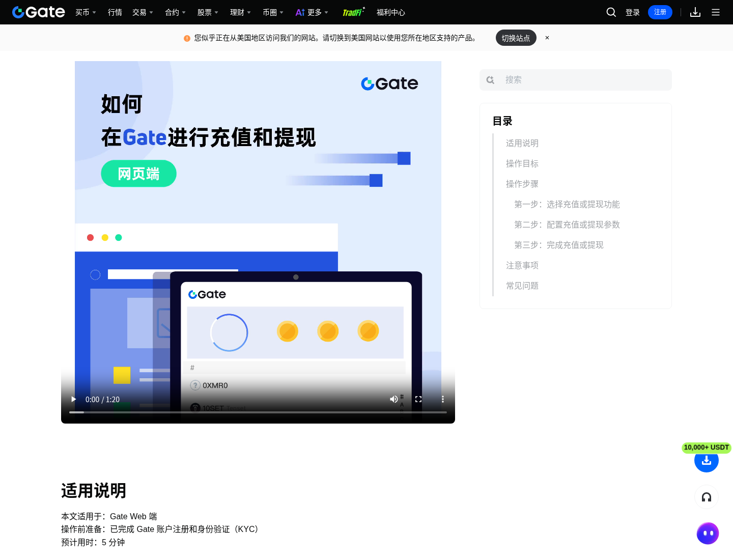The image size is (733, 560).
Task: Enter video fullscreen mode
Action: 418,399
